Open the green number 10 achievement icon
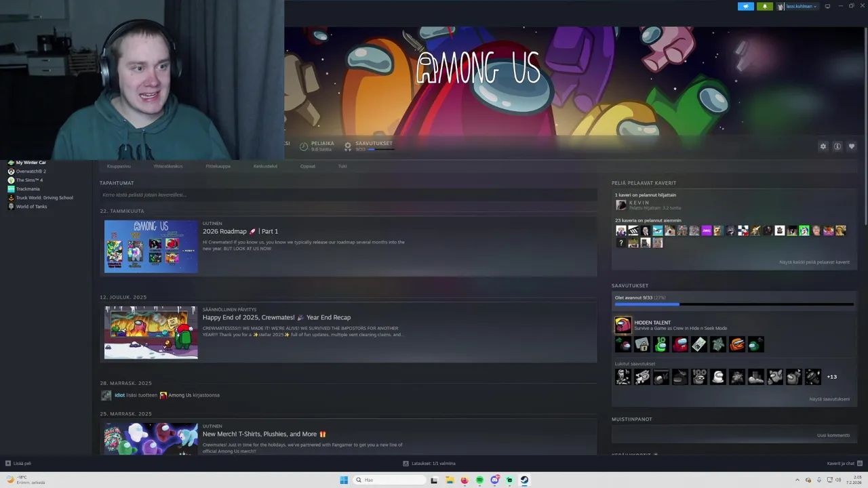 click(x=660, y=344)
